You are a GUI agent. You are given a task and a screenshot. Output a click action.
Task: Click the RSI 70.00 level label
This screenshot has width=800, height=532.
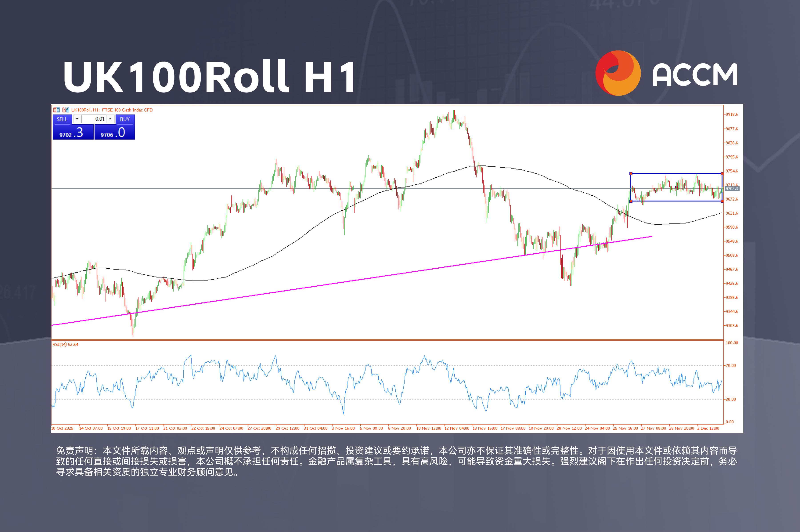(731, 366)
